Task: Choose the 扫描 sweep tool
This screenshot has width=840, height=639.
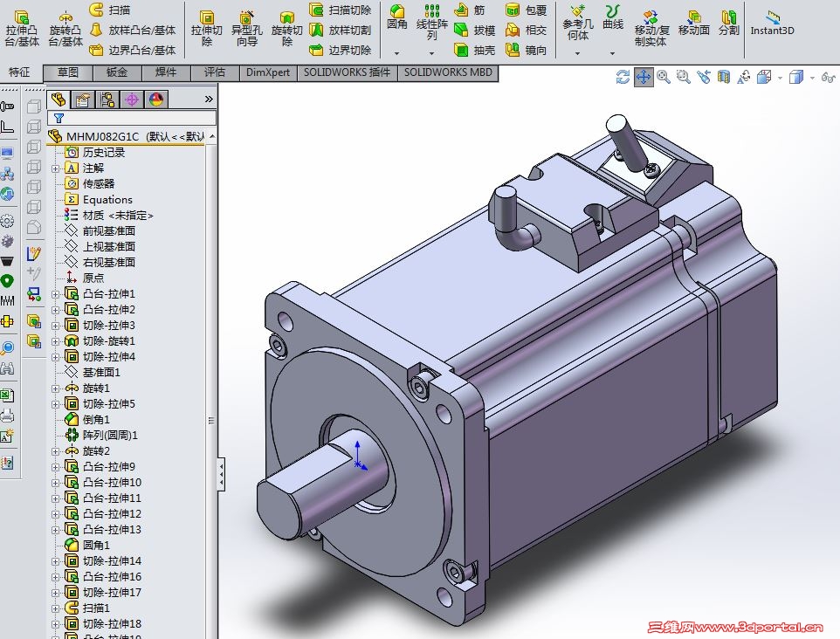Action: click(x=110, y=10)
